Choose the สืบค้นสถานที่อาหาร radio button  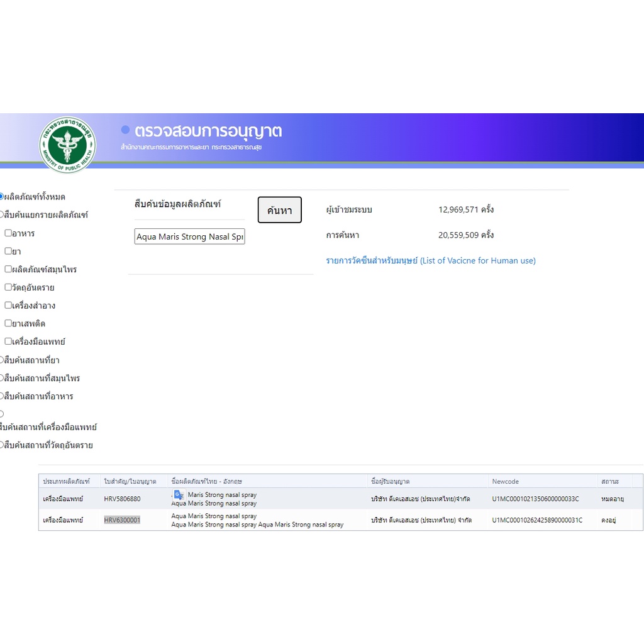pyautogui.click(x=1, y=396)
